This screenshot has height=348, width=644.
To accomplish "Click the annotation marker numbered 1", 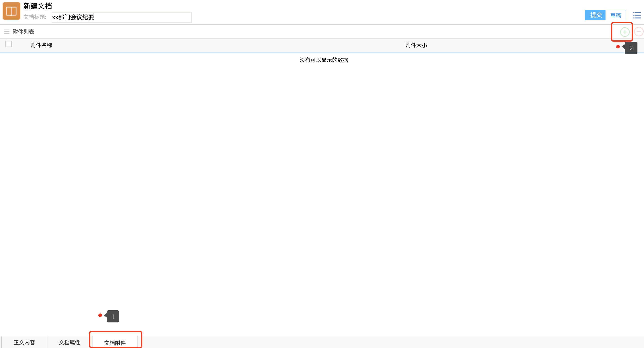I will click(113, 316).
